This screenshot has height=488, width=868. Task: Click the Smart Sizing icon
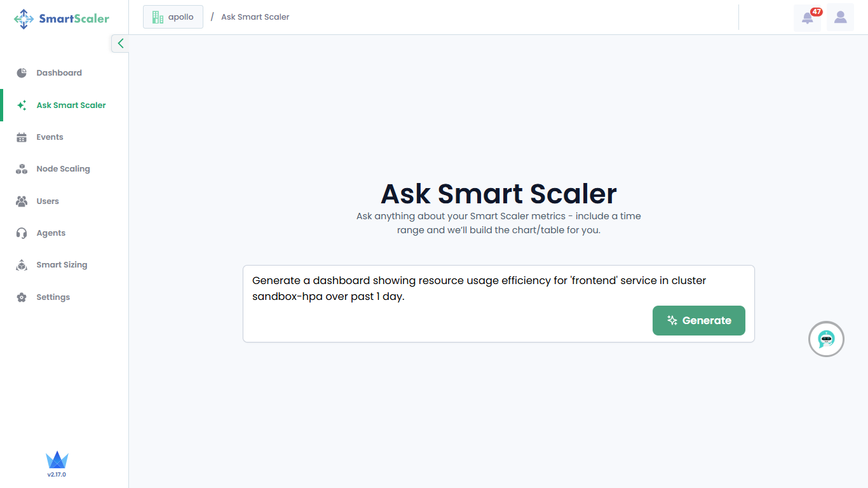[x=22, y=265]
